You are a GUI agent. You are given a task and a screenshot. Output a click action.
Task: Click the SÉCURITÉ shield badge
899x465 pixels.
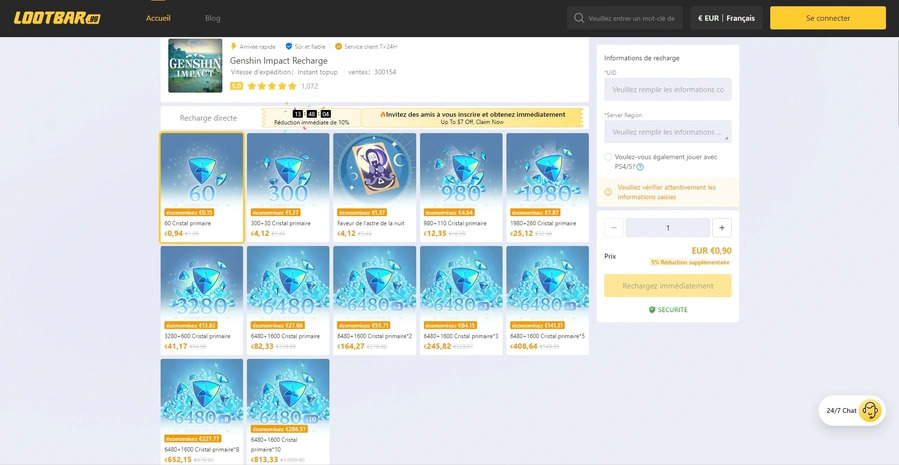tap(668, 310)
